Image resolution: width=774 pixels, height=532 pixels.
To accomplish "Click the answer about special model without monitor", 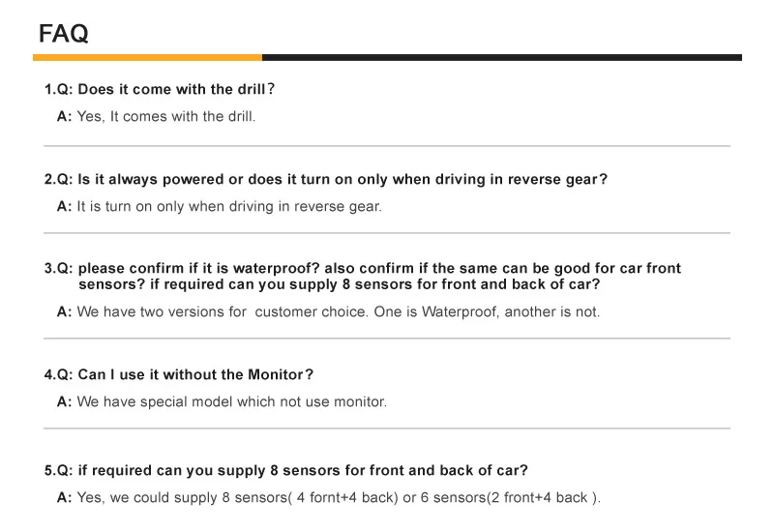I will [231, 401].
